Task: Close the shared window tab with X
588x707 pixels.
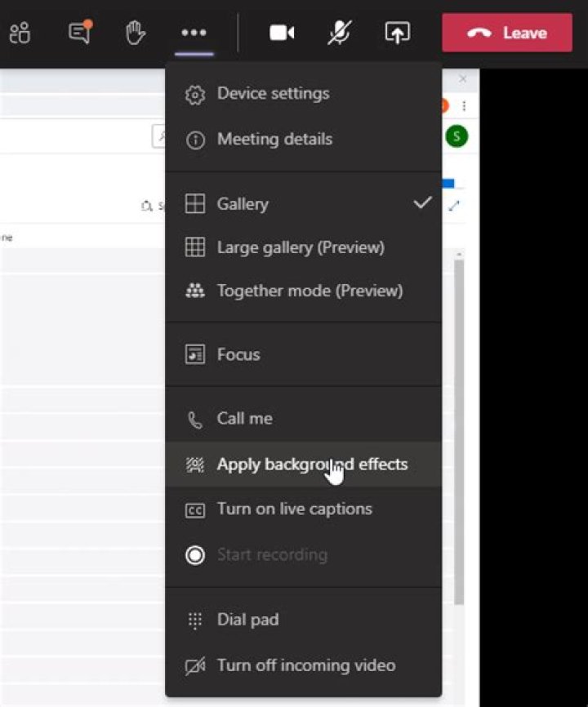Action: 463,79
